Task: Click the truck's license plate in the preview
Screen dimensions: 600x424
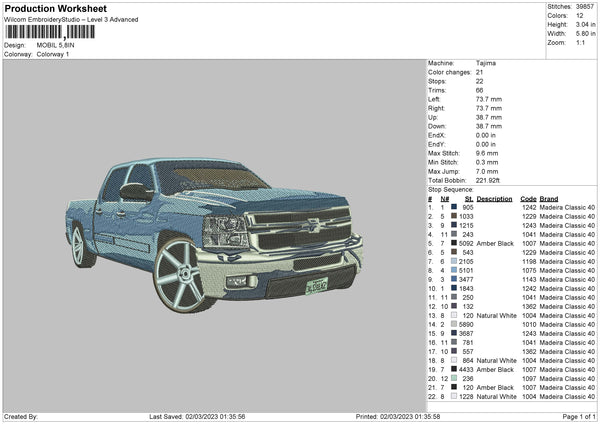Action: click(318, 286)
